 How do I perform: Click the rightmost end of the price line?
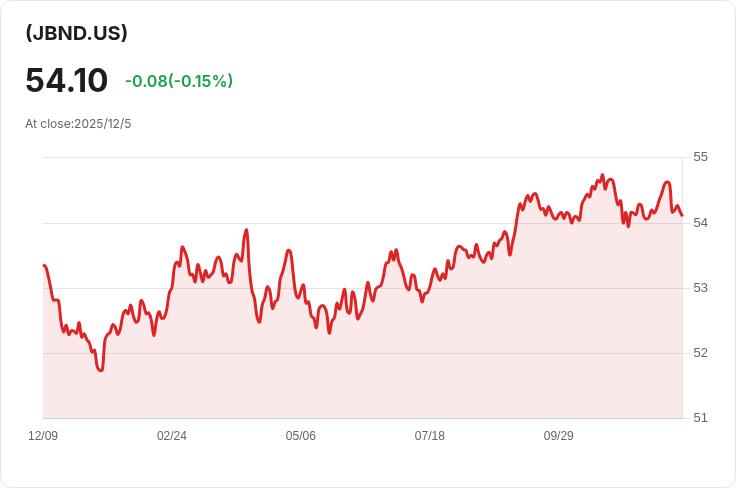pos(682,215)
